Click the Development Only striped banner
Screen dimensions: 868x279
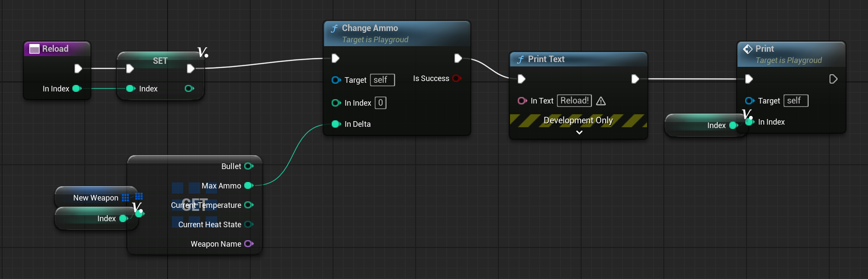click(578, 120)
